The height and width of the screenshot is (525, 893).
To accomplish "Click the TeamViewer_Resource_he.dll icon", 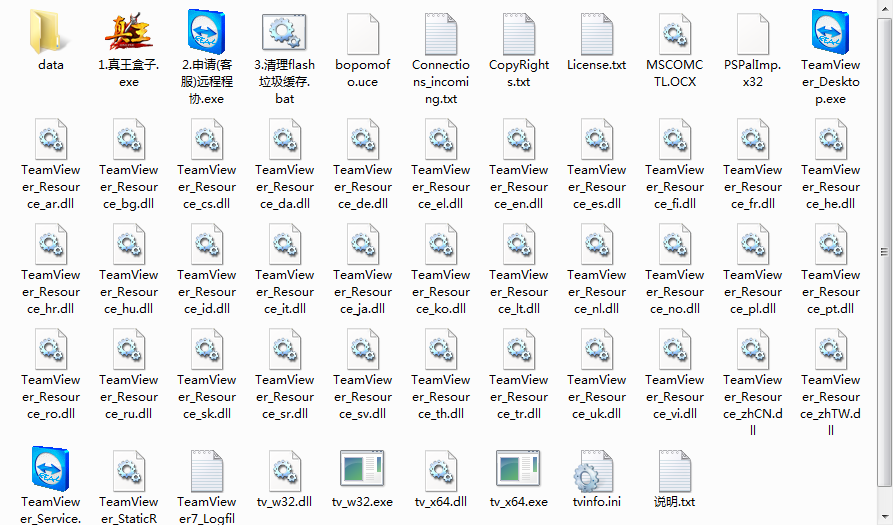I will [831, 139].
